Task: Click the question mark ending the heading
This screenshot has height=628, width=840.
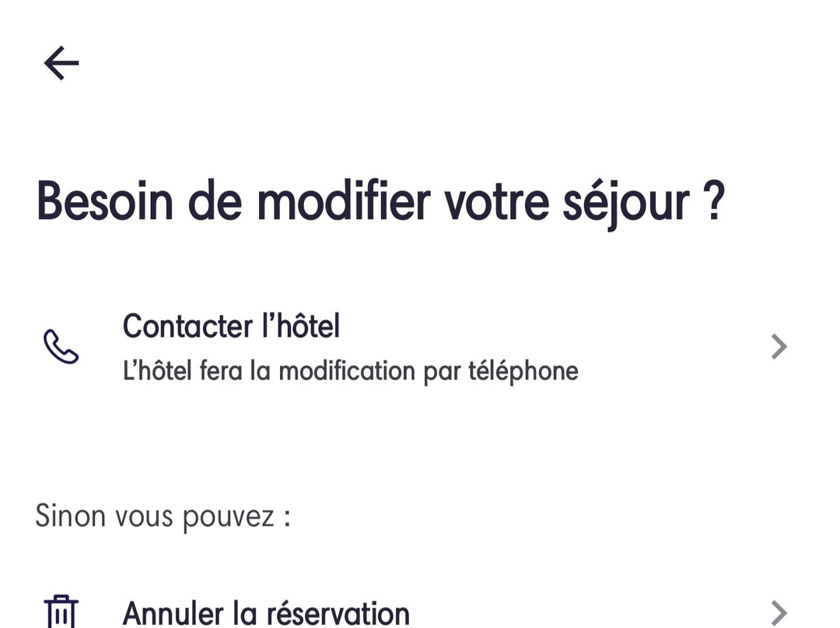Action: point(715,201)
